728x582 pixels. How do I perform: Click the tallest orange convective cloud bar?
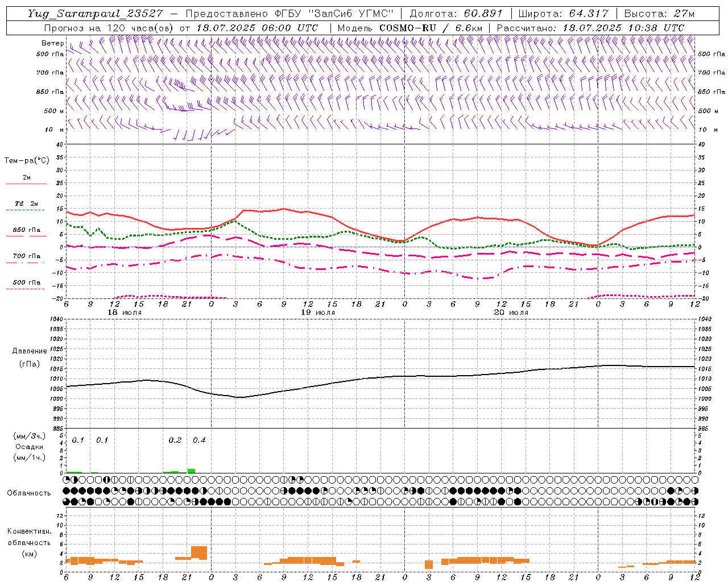coord(199,552)
